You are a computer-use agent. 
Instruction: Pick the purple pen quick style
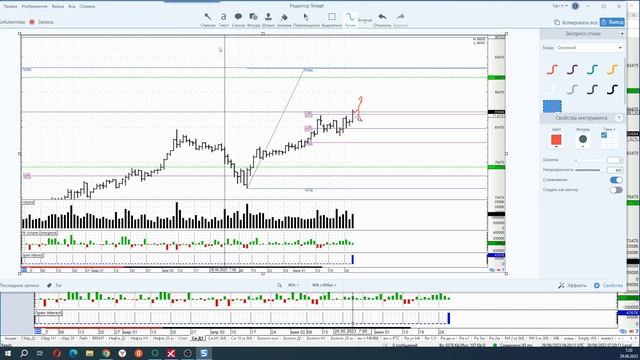click(572, 69)
